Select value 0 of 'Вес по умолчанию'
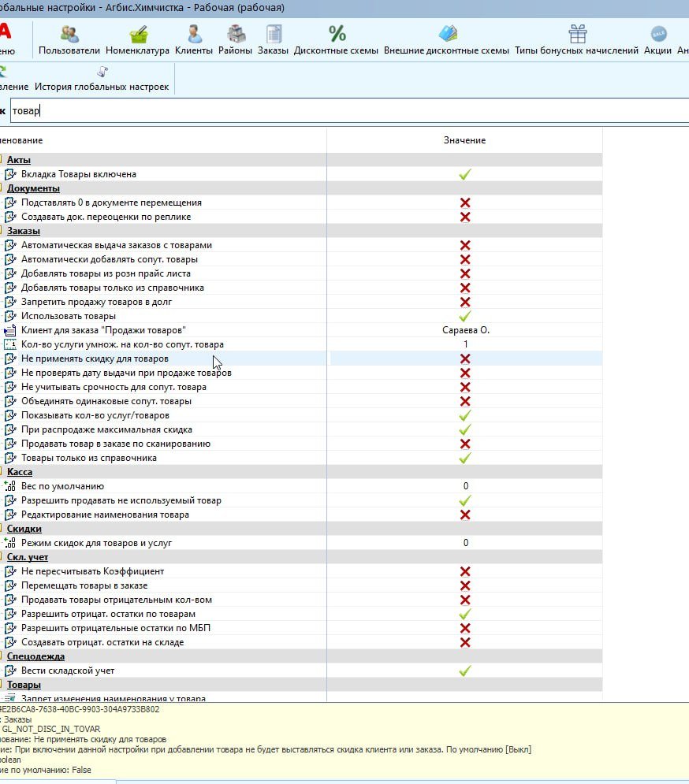This screenshot has height=784, width=689. pos(466,486)
